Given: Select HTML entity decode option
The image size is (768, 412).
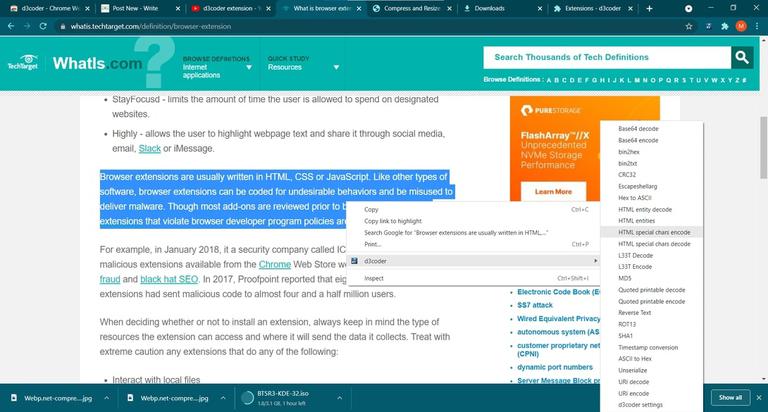Looking at the screenshot, I should coord(651,210).
